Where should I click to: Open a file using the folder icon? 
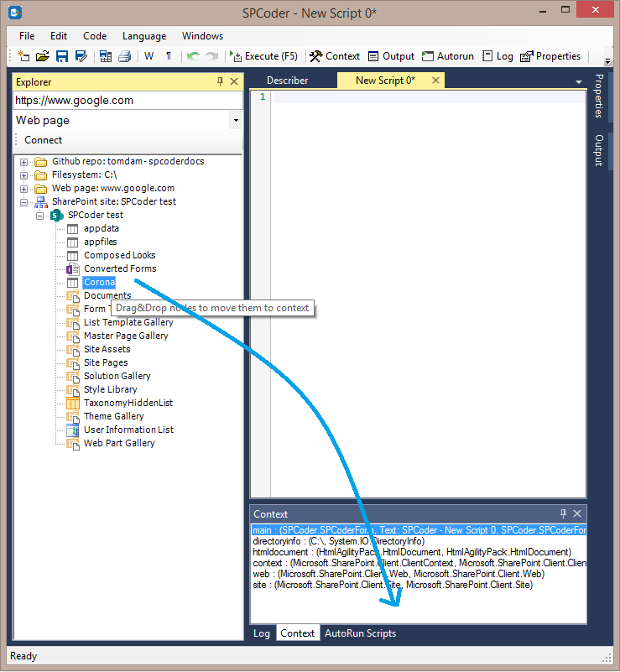tap(42, 56)
